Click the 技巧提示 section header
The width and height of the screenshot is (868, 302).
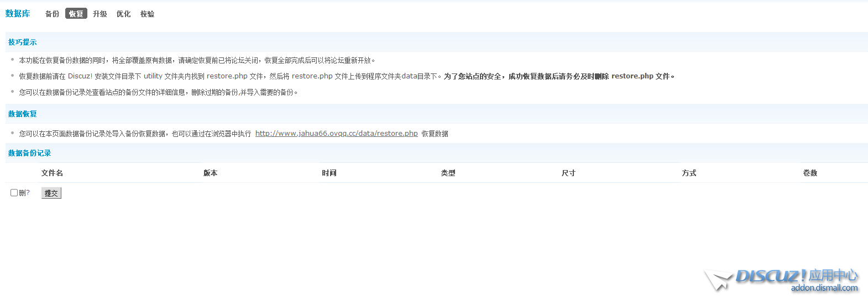point(23,42)
